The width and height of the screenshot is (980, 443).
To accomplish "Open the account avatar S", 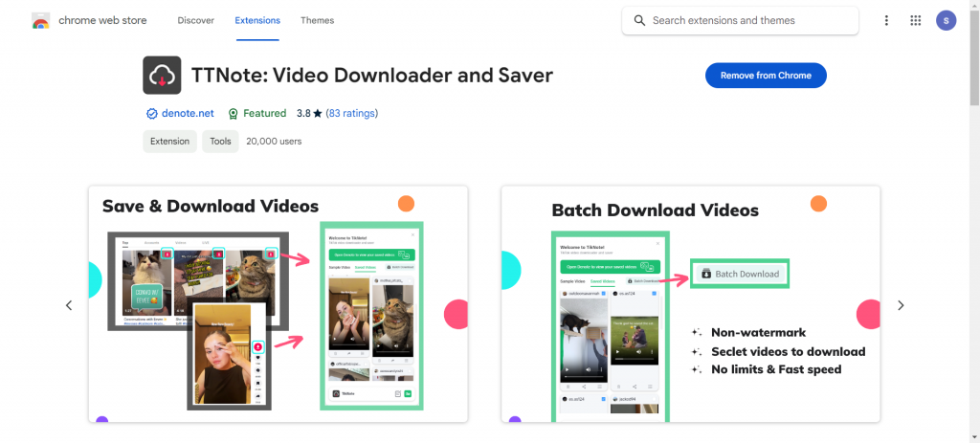I will pos(946,21).
